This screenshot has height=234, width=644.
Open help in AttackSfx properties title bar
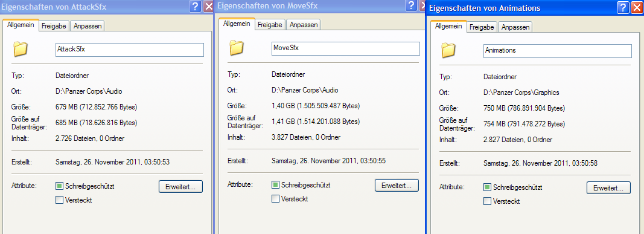(196, 6)
